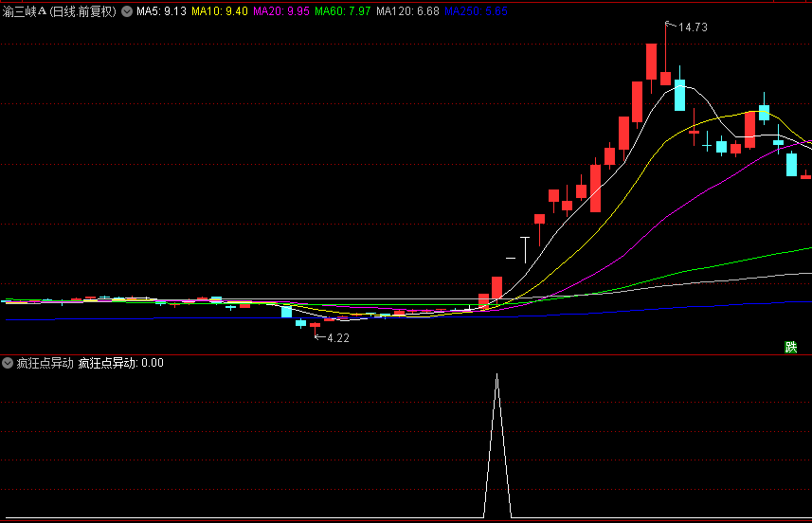Click the magenta MA20: 9.95 label
This screenshot has height=523, width=812.
pos(281,12)
